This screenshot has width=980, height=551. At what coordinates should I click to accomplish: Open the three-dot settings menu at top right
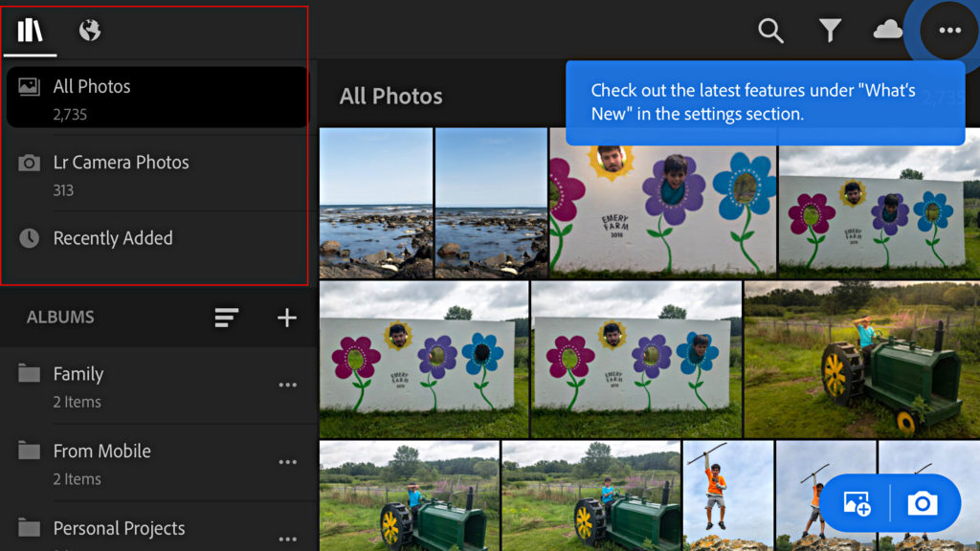click(x=949, y=31)
